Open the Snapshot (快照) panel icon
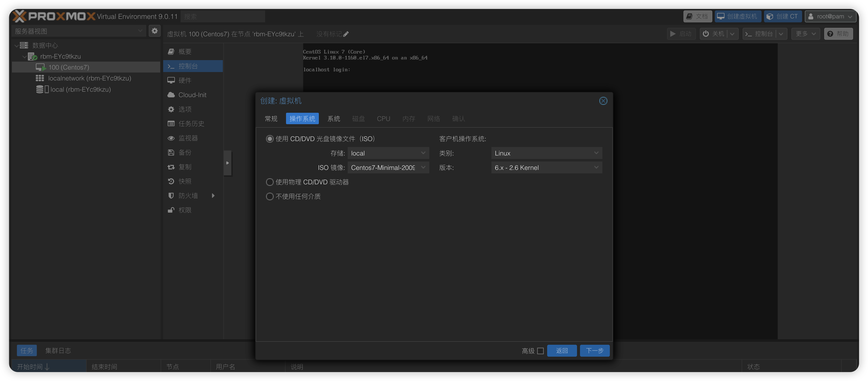This screenshot has height=381, width=868. click(171, 181)
